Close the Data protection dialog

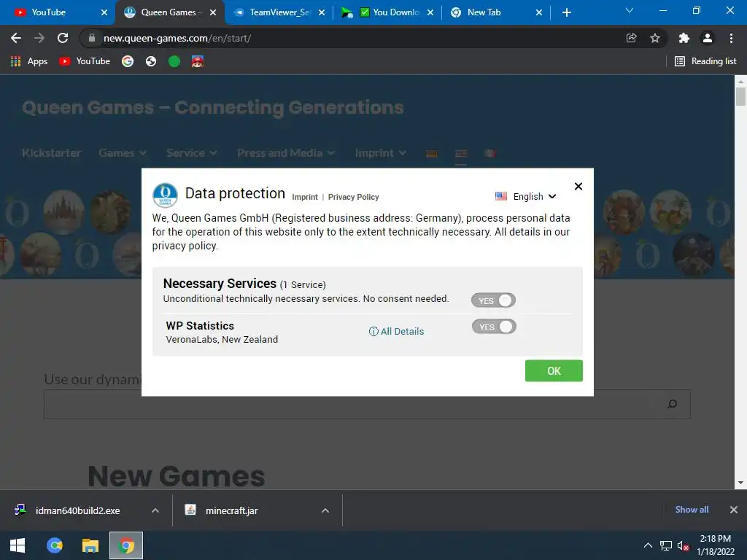tap(578, 186)
